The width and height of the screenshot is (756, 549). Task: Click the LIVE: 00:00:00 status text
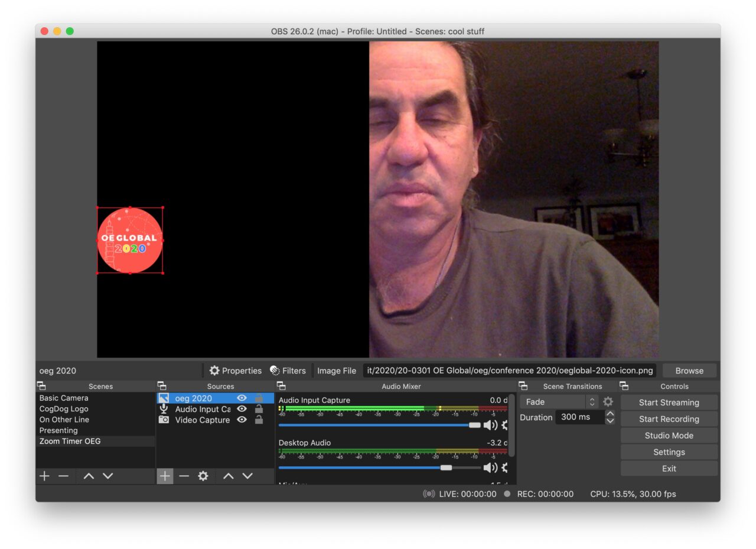468,494
